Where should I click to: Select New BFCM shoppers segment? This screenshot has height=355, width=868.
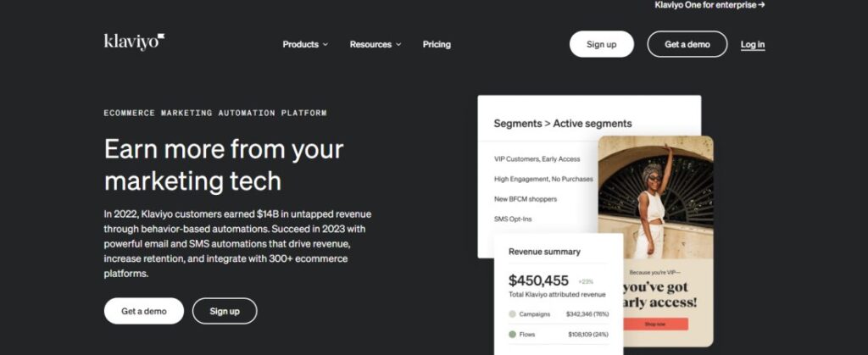pyautogui.click(x=526, y=199)
